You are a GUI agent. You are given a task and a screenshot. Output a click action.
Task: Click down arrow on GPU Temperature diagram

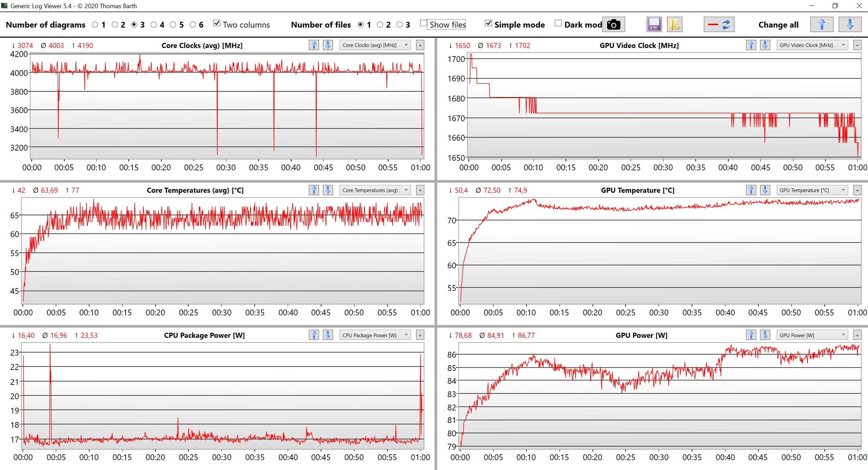tap(765, 190)
